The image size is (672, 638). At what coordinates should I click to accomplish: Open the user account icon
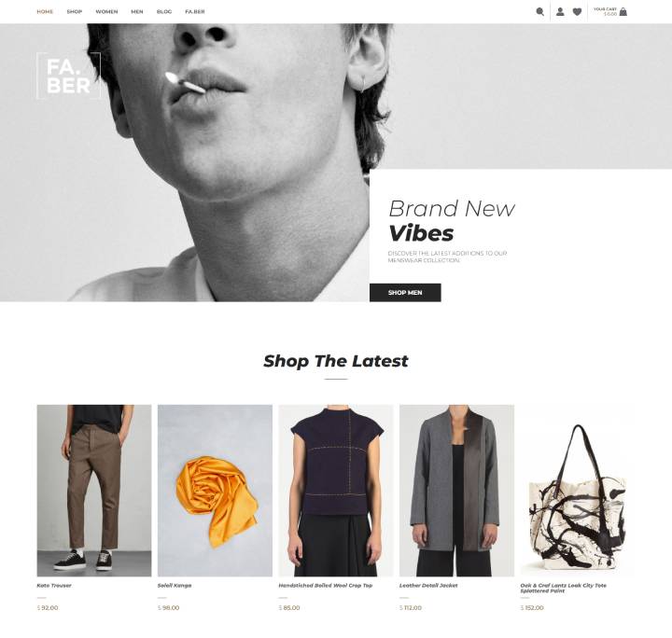[560, 11]
